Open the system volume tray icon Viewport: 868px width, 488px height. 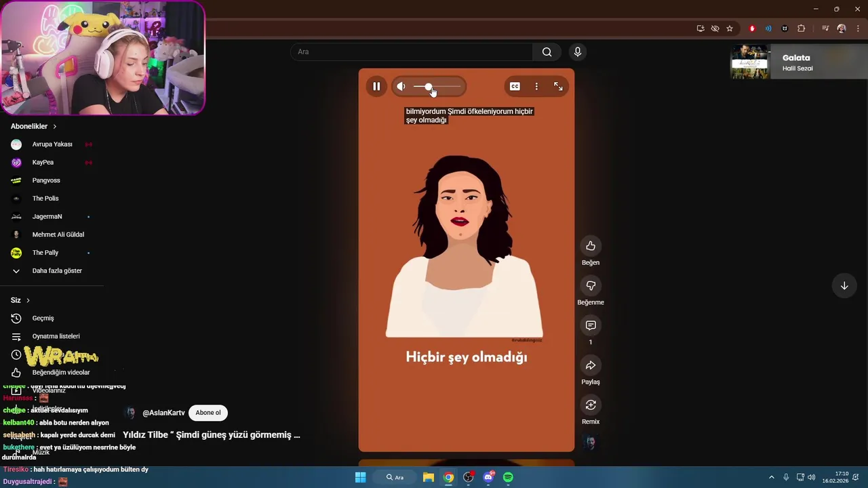click(812, 477)
